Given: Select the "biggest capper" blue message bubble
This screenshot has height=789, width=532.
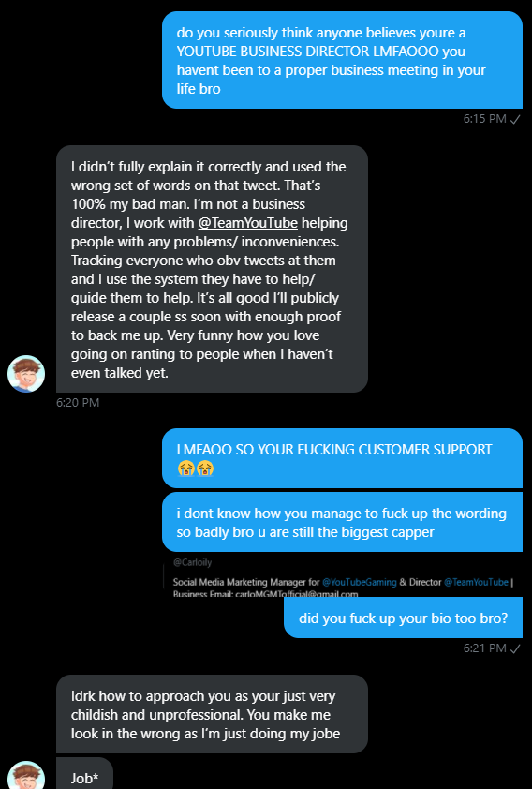Looking at the screenshot, I should coord(343,522).
